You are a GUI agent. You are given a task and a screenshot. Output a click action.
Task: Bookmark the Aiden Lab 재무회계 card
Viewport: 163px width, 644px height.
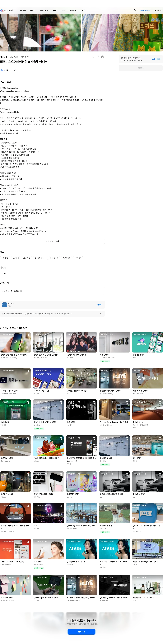(61, 371)
